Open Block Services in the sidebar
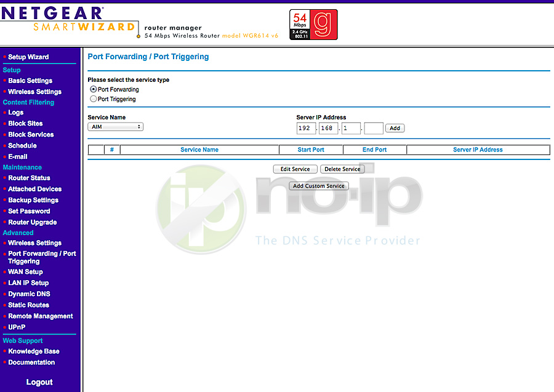Screen dimensions: 554x392 [31, 134]
